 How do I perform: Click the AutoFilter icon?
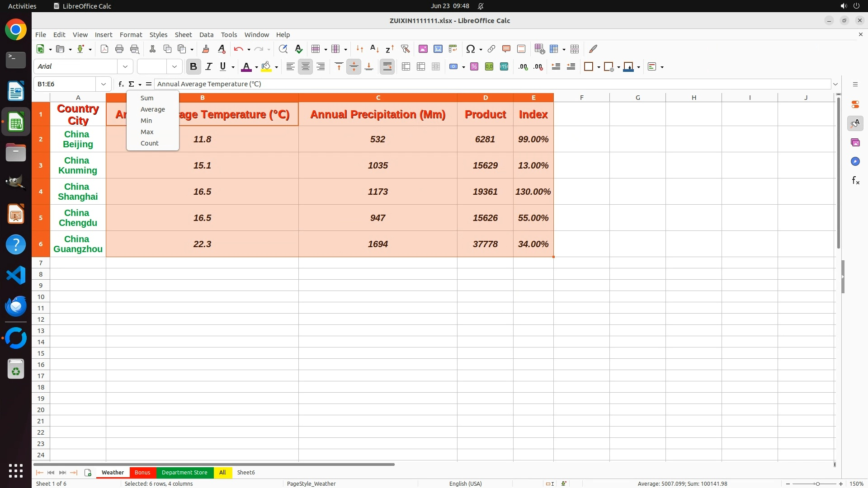click(x=405, y=49)
